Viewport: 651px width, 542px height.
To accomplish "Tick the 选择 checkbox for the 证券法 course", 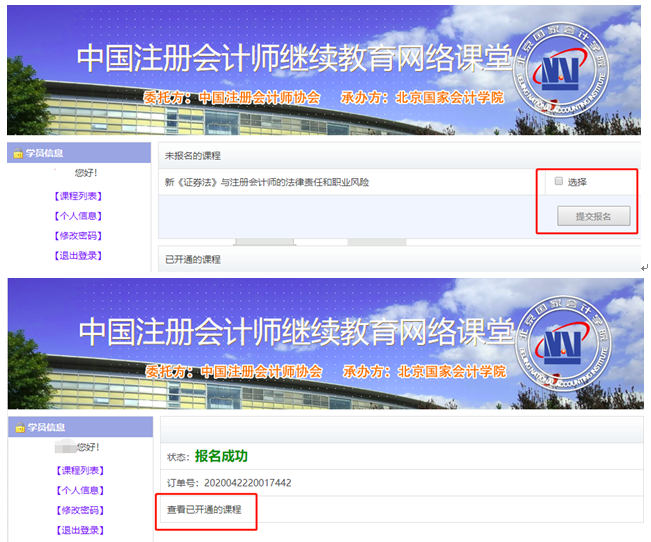I will coord(559,181).
